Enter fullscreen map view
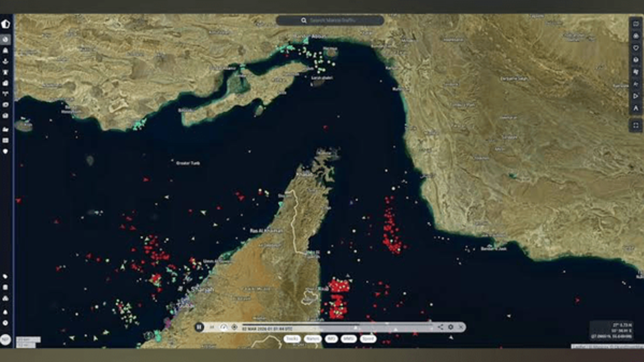This screenshot has width=644, height=362. [x=635, y=125]
